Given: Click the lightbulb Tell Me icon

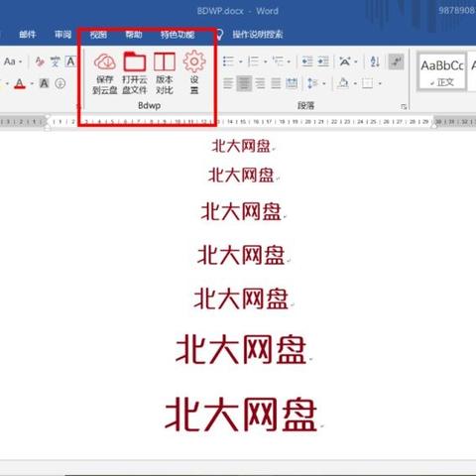Looking at the screenshot, I should pos(219,35).
